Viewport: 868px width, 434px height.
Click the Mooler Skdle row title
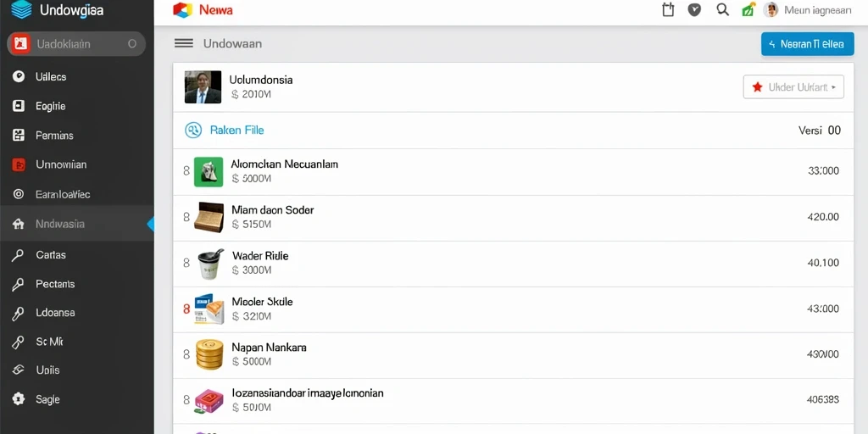click(x=262, y=302)
